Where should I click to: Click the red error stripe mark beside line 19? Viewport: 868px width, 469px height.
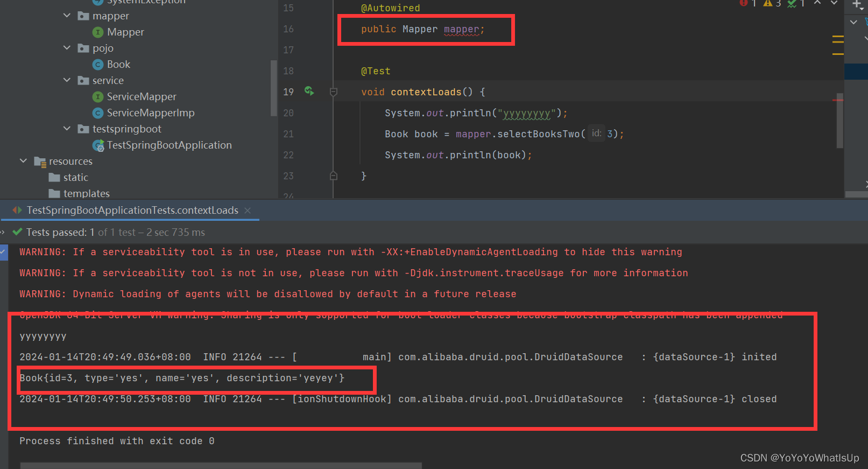[838, 100]
